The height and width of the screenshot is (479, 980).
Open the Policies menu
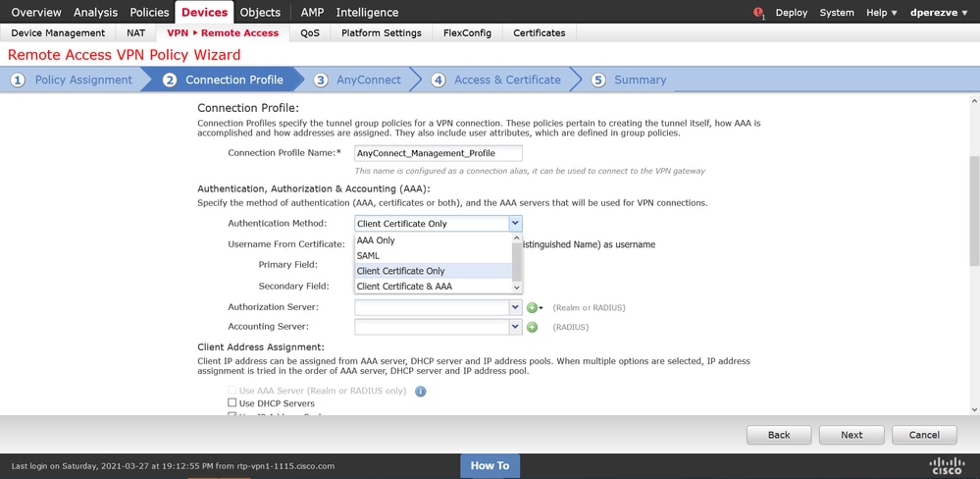click(x=149, y=13)
